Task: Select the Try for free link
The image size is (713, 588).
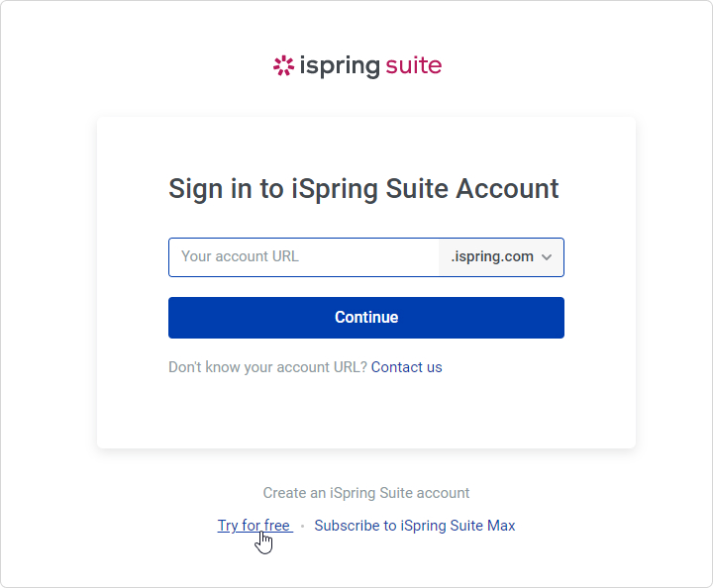Action: click(254, 526)
